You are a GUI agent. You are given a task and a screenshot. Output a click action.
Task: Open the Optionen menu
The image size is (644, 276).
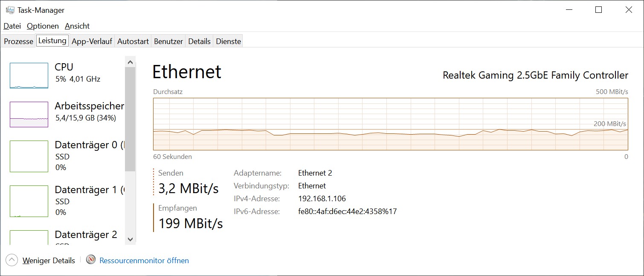point(43,26)
